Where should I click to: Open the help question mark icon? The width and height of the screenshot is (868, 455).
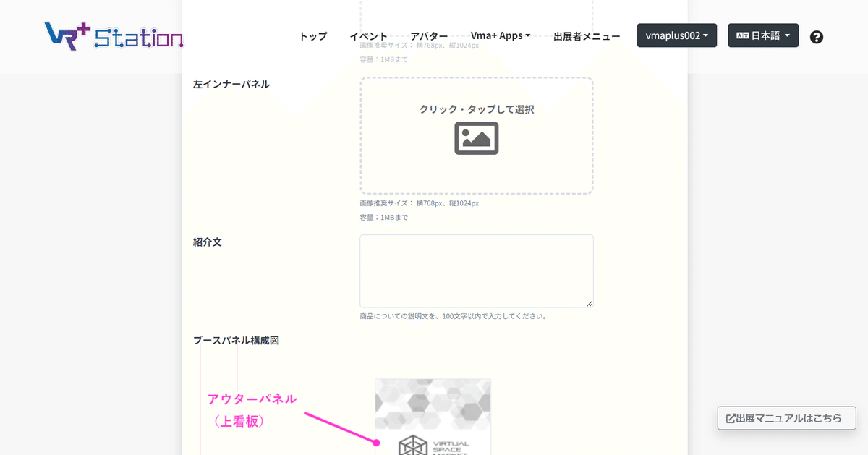point(817,37)
